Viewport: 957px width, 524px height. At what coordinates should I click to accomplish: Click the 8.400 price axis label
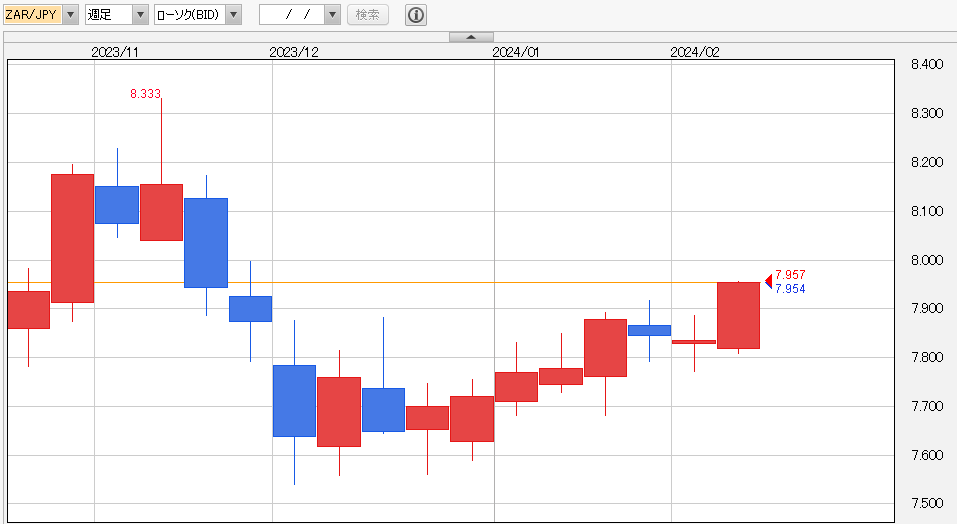(926, 64)
